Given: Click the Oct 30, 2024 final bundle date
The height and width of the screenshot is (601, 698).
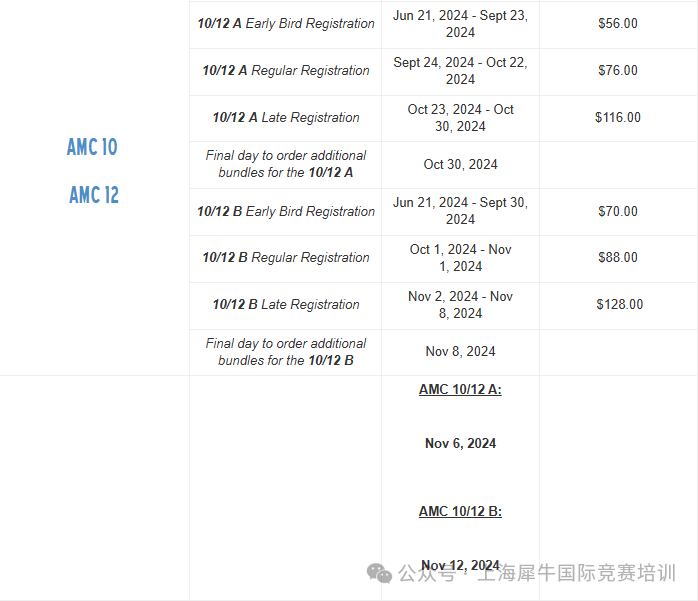Looking at the screenshot, I should tap(460, 165).
